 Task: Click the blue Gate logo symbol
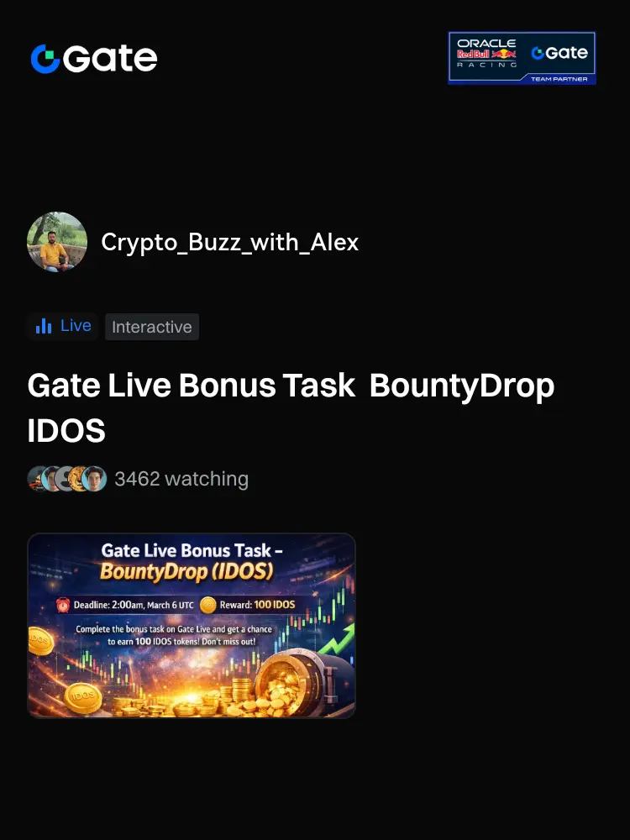coord(45,59)
